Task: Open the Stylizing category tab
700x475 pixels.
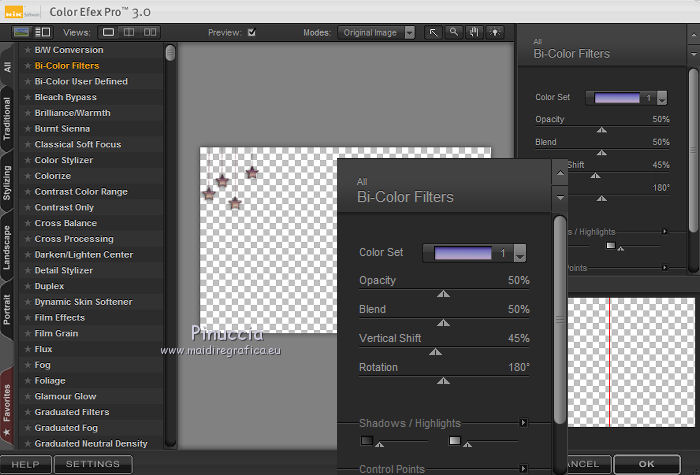Action: (x=7, y=183)
